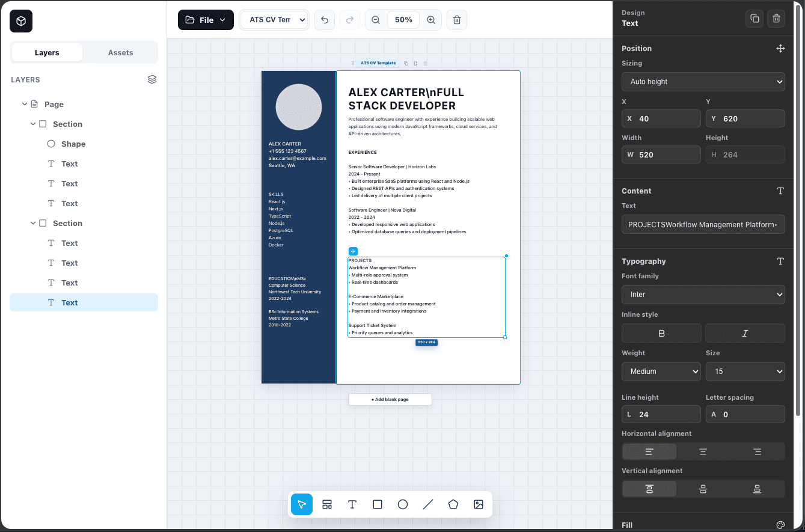Toggle Bold inline style
Image resolution: width=805 pixels, height=532 pixels.
[661, 333]
